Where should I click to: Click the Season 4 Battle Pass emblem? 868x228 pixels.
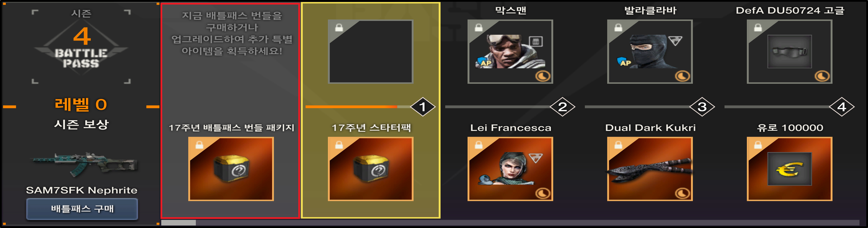coord(81,47)
